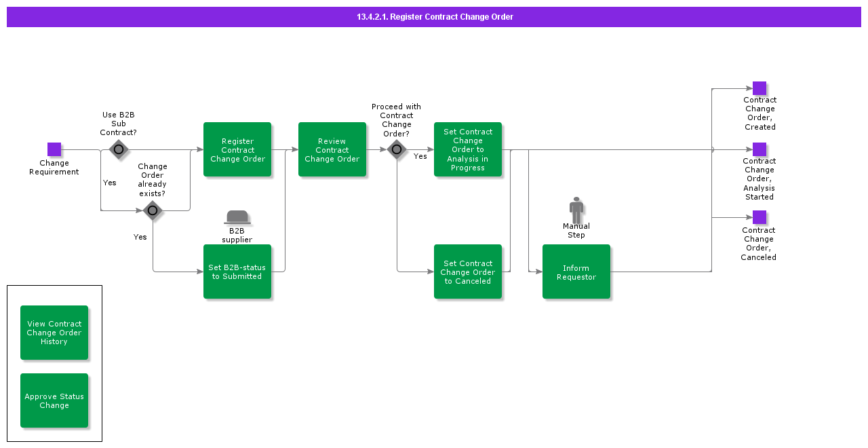Open the Inform Requestor task
Viewport: 868px width, 448px height.
click(576, 272)
